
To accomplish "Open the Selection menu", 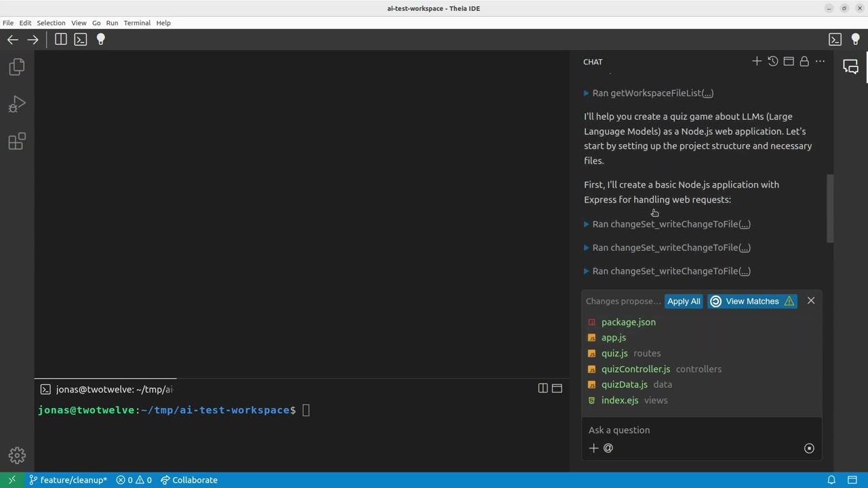I will point(51,22).
